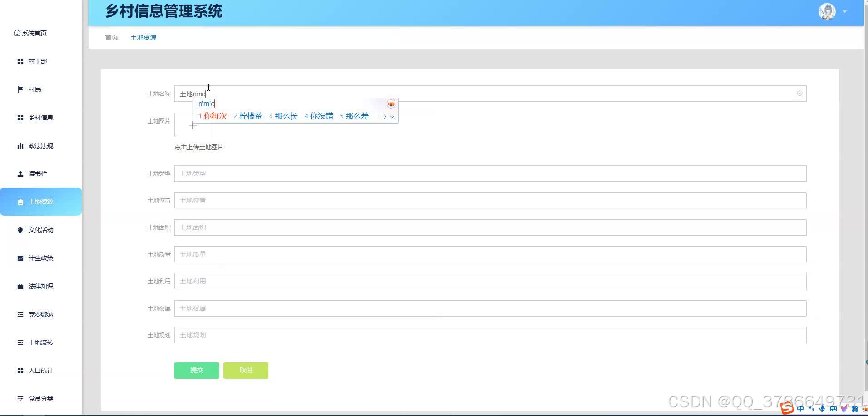Click the bulb icon next to 文化活动
The width and height of the screenshot is (868, 416).
point(20,230)
